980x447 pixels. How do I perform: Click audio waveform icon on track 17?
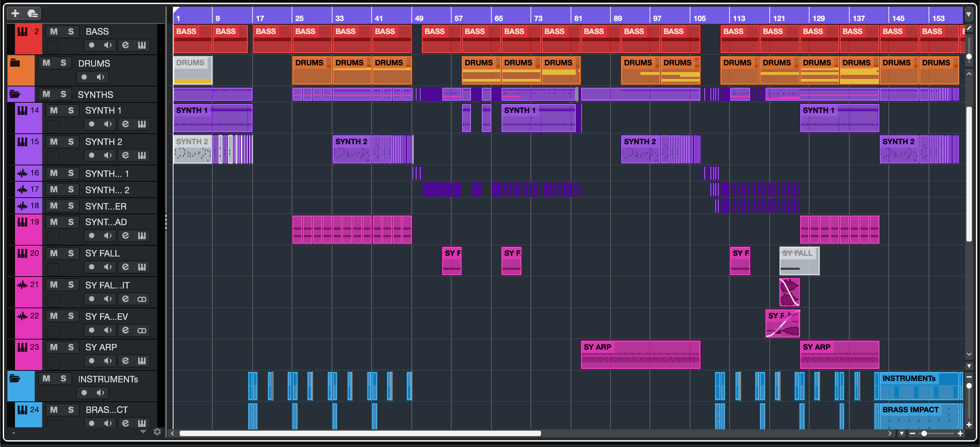(22, 189)
